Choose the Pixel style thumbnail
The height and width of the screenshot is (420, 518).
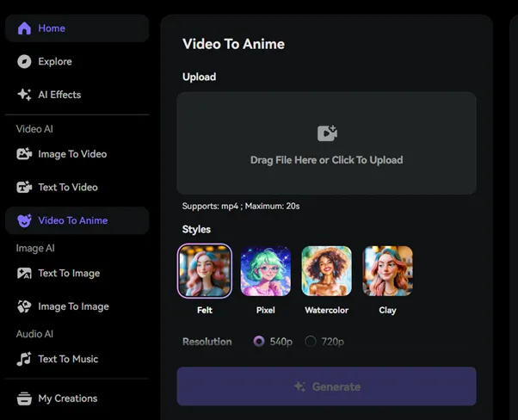click(266, 271)
